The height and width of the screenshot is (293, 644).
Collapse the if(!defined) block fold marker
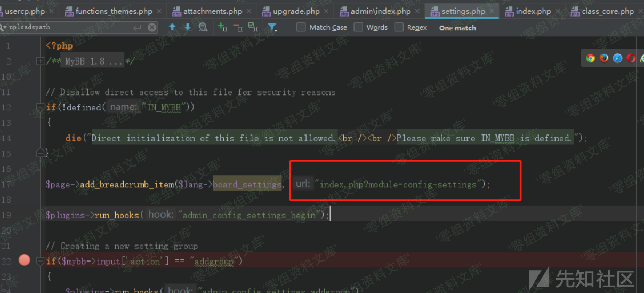click(40, 107)
